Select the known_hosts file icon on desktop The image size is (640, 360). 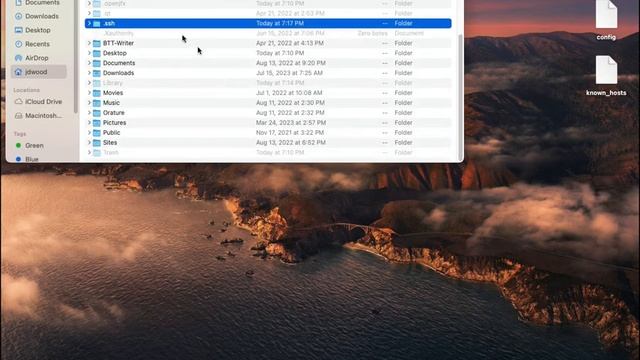pos(606,70)
